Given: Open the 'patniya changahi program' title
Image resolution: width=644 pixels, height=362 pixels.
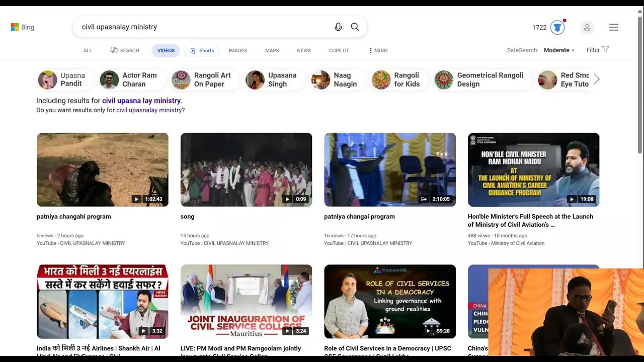Looking at the screenshot, I should click(x=74, y=217).
